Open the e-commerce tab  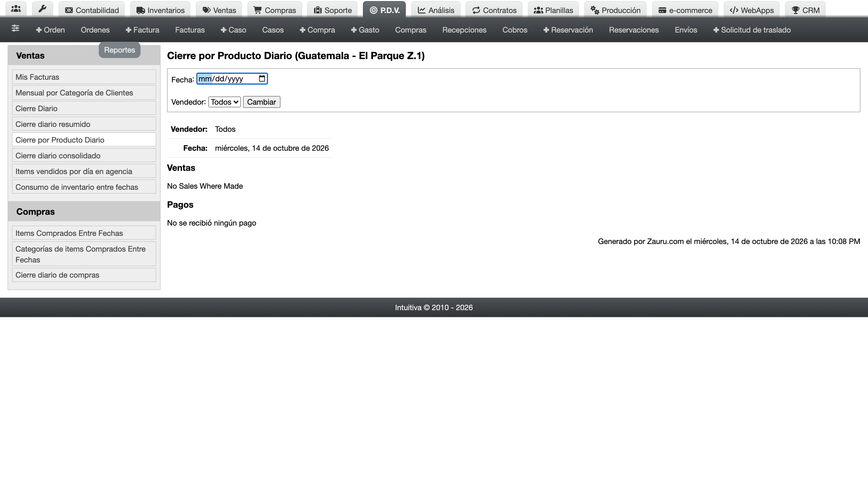[x=685, y=10]
